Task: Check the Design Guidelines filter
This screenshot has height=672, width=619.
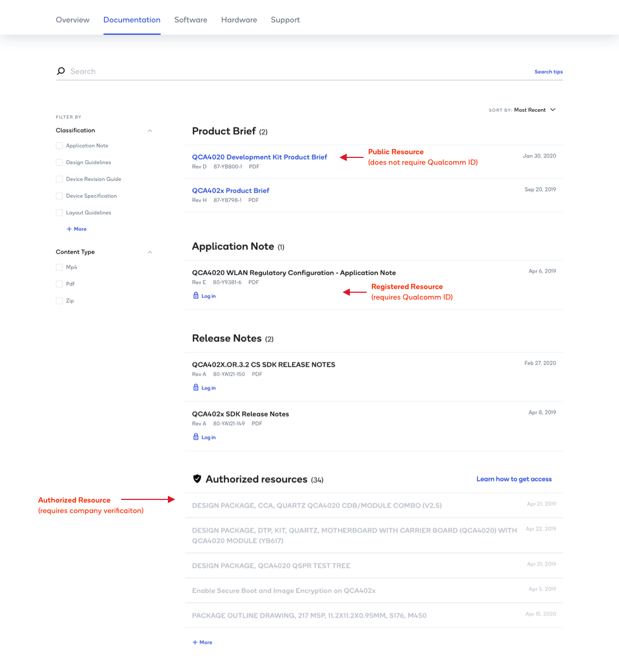Action: point(59,163)
